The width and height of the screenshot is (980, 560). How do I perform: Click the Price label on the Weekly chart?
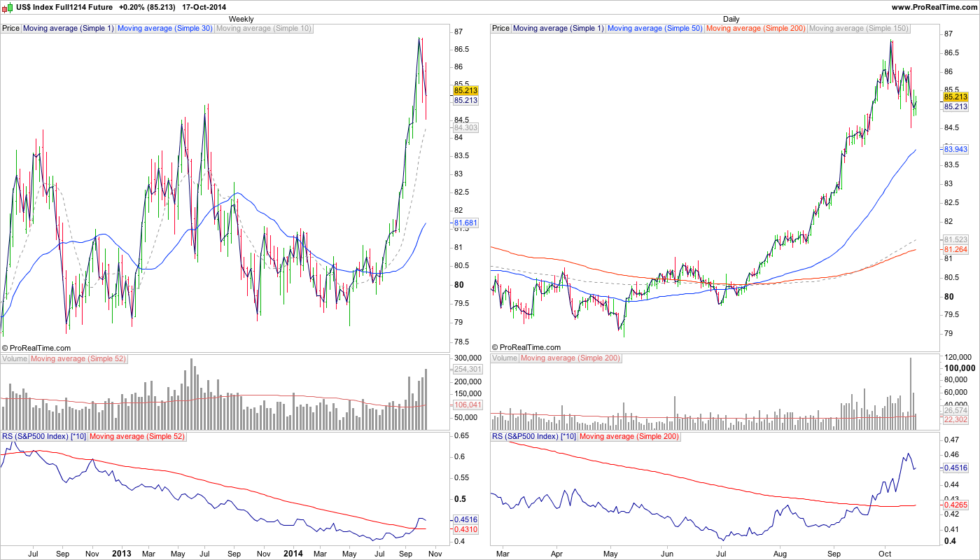(x=11, y=29)
